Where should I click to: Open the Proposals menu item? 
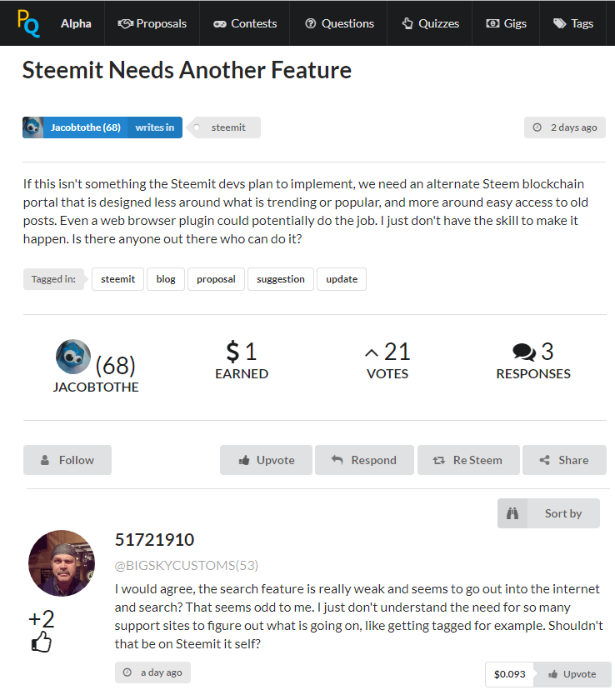click(x=152, y=23)
